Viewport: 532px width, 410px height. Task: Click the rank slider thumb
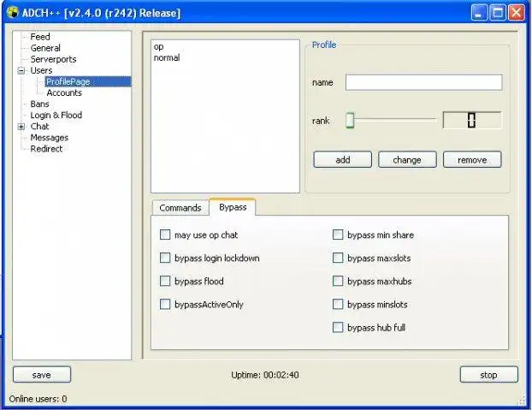[350, 120]
